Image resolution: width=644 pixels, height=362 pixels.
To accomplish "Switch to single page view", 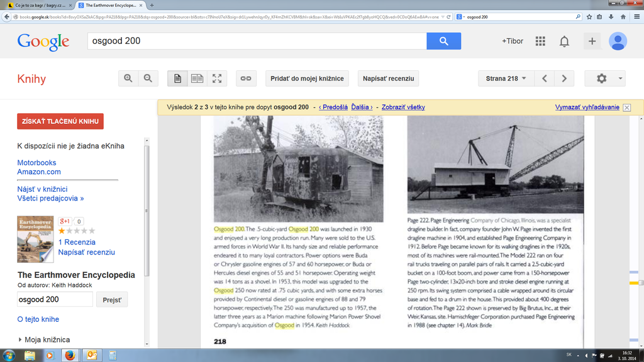I will (x=177, y=79).
